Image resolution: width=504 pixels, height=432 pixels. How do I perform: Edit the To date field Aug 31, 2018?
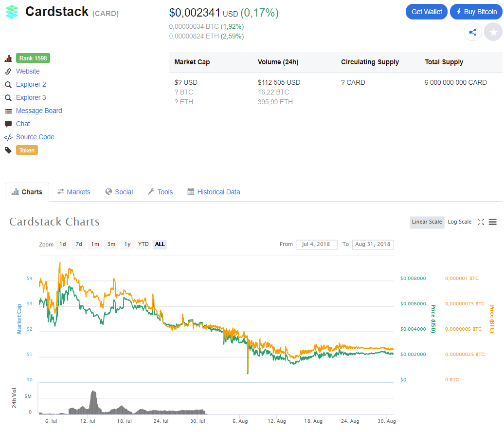[373, 244]
